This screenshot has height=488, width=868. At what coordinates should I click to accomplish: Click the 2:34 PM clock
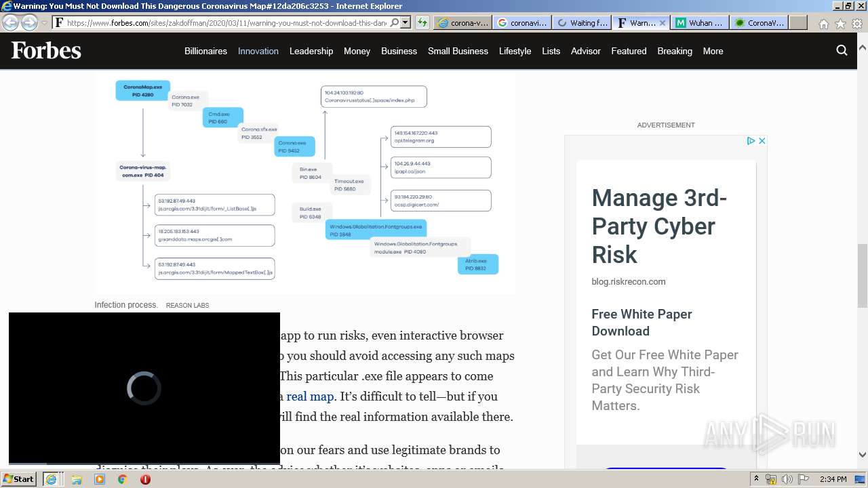[833, 479]
